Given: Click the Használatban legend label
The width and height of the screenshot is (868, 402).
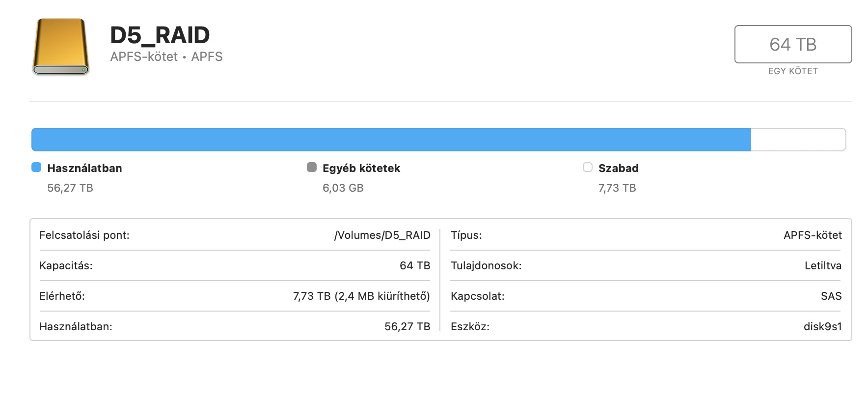Looking at the screenshot, I should 84,168.
